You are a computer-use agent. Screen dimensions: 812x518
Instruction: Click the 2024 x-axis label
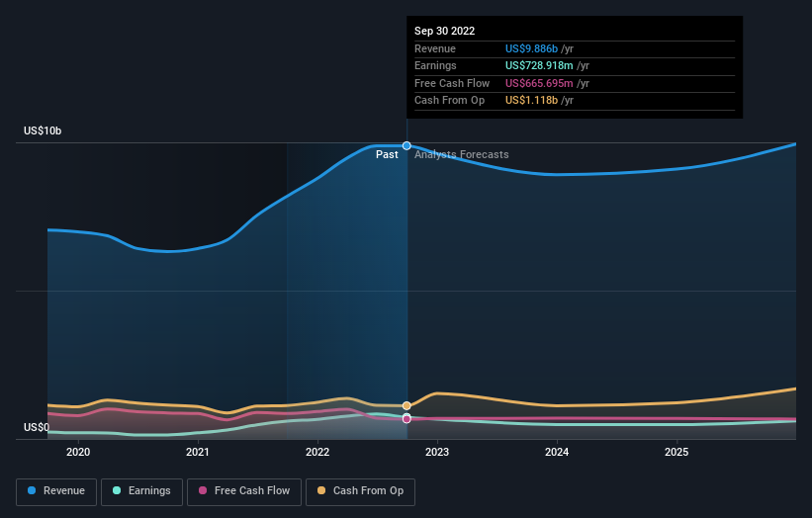click(x=557, y=453)
